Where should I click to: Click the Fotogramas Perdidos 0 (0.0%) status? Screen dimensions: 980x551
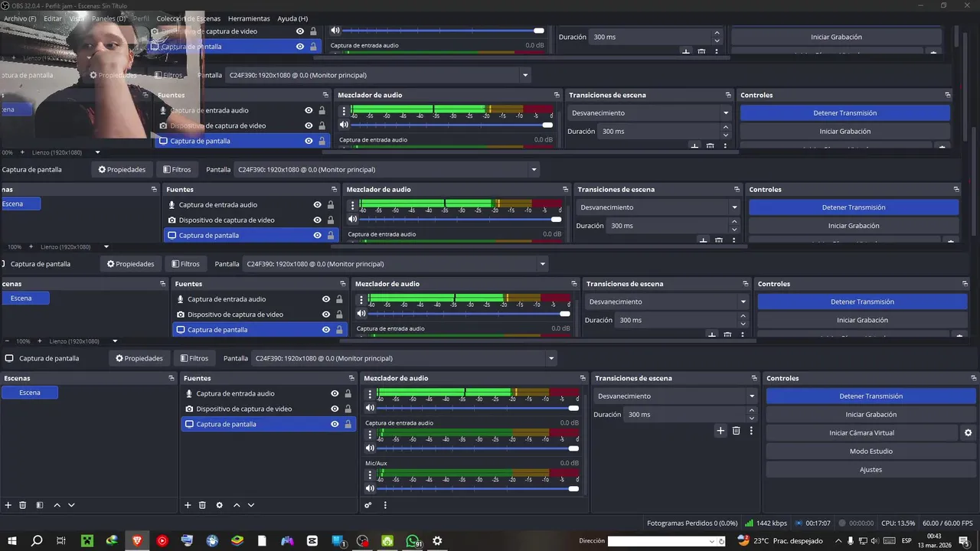pyautogui.click(x=692, y=523)
